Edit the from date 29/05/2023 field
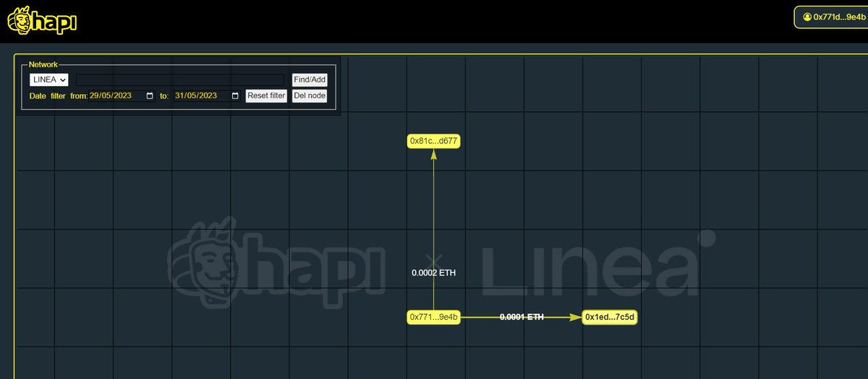This screenshot has width=868, height=379. click(122, 95)
